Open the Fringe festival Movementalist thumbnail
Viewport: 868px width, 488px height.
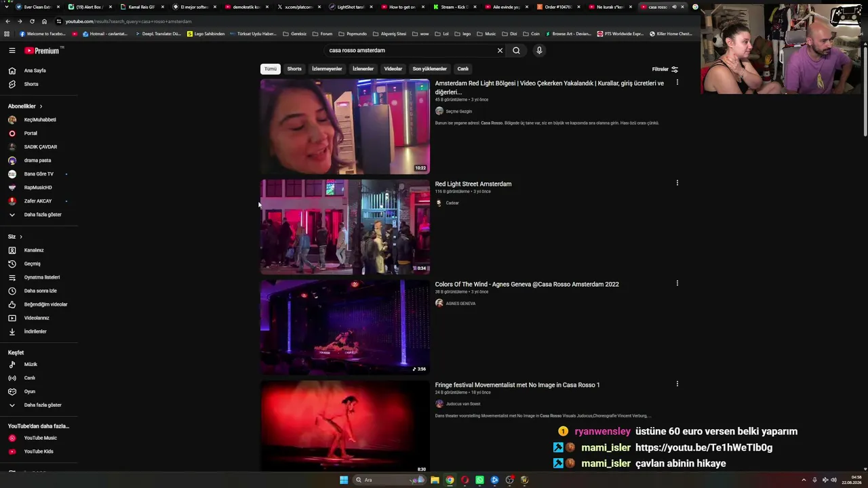(345, 426)
